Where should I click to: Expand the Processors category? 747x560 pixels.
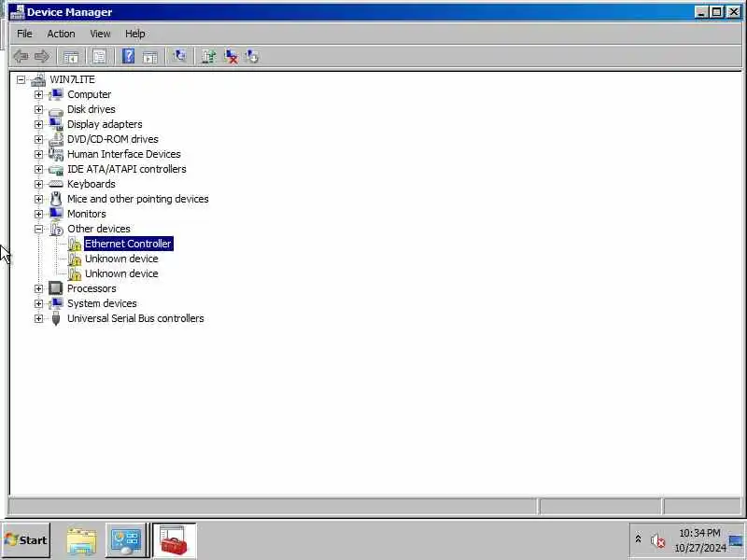click(x=38, y=288)
